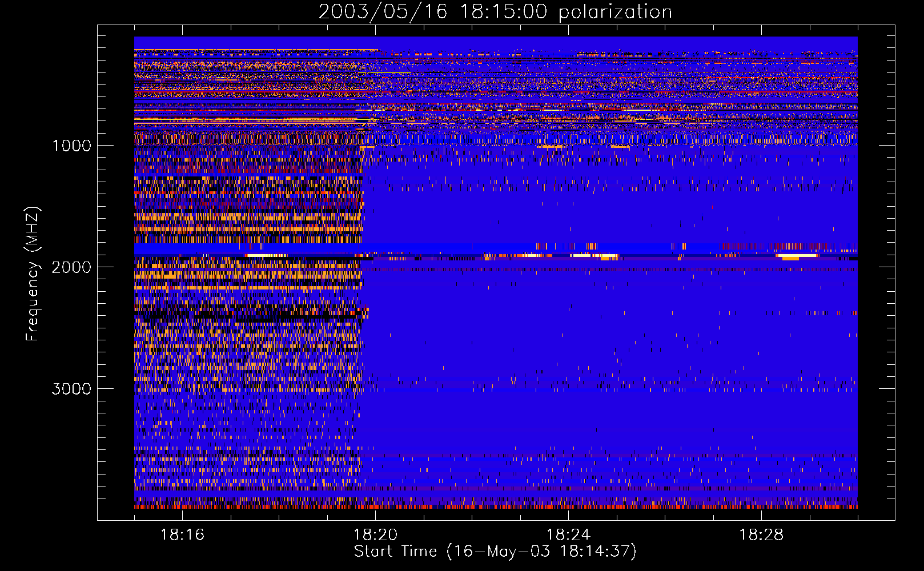924x571 pixels.
Task: Click the 18:24 time tick label
Action: [568, 534]
